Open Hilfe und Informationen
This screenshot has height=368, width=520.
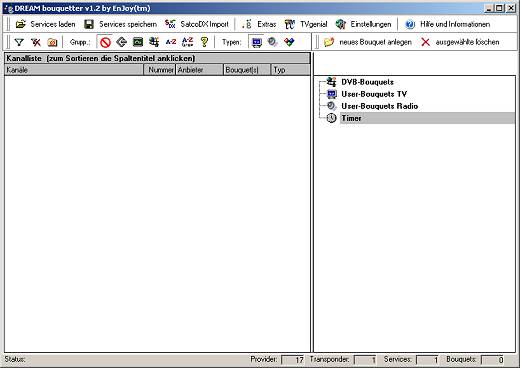pyautogui.click(x=447, y=24)
